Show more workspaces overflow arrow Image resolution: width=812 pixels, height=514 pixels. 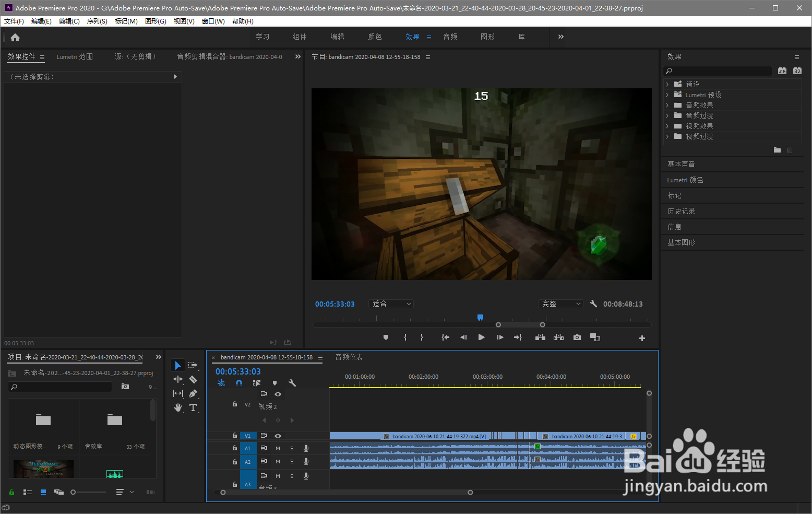point(561,37)
